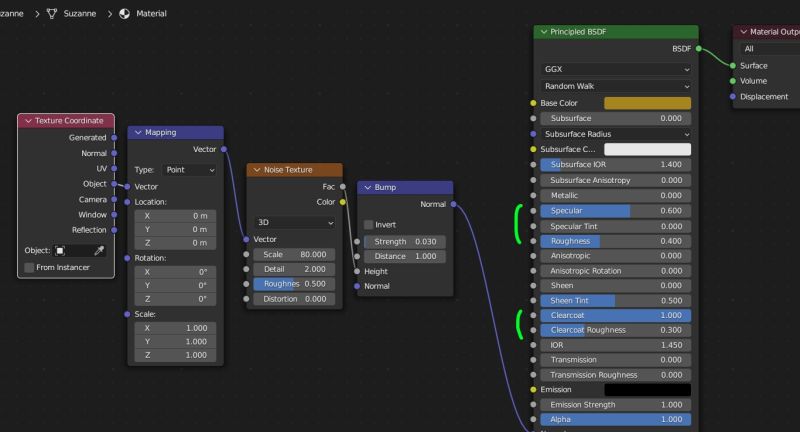Viewport: 800px width, 432px height.
Task: Click the Emission Strength 1.000 field
Action: click(615, 404)
